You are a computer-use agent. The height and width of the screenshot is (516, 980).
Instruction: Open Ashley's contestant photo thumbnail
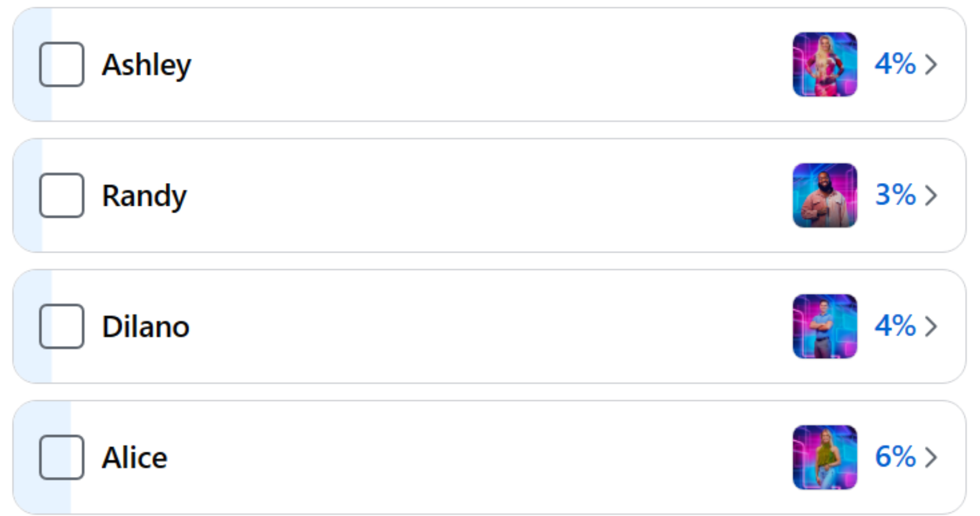click(x=825, y=64)
